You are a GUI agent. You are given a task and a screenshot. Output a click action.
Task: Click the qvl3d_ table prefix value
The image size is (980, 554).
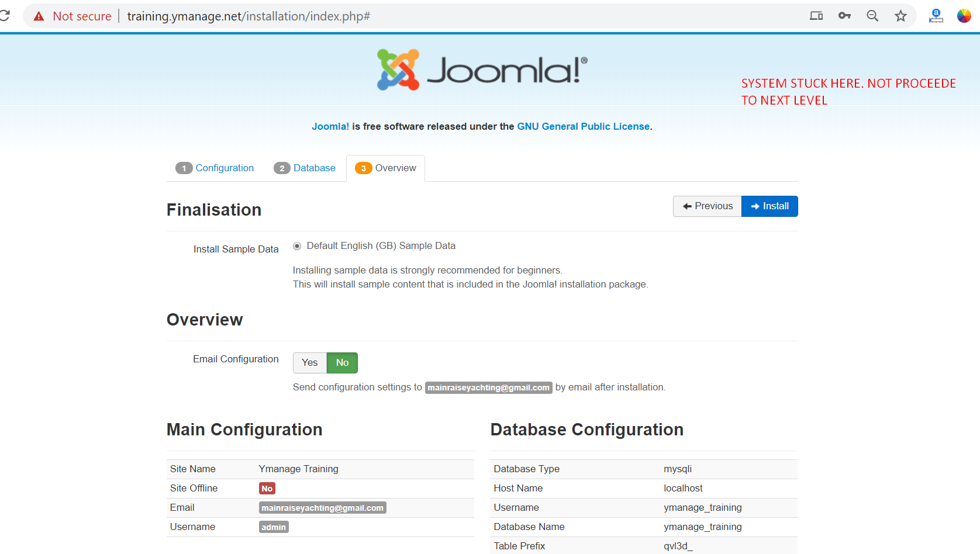(x=678, y=546)
